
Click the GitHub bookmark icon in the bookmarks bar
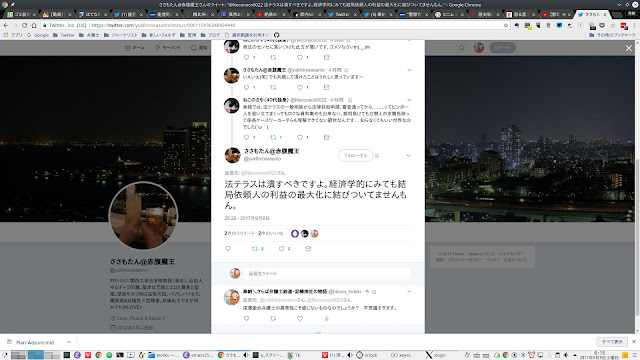click(x=276, y=35)
